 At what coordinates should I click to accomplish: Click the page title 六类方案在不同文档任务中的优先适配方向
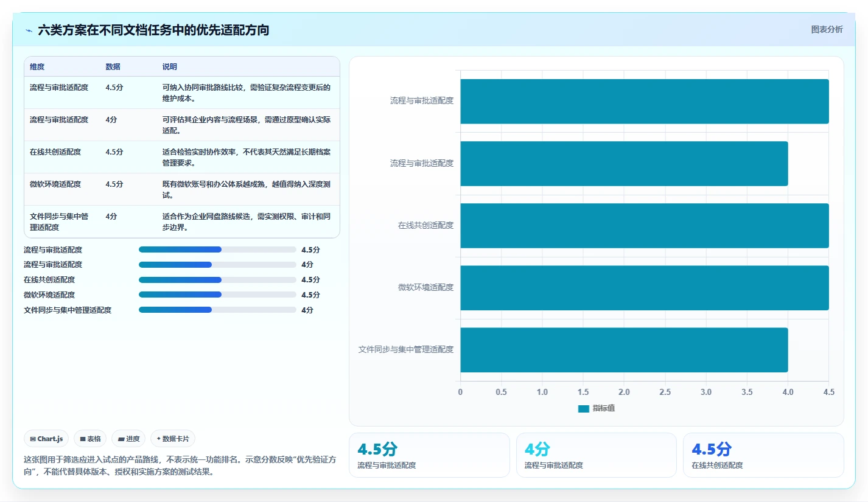click(x=153, y=30)
